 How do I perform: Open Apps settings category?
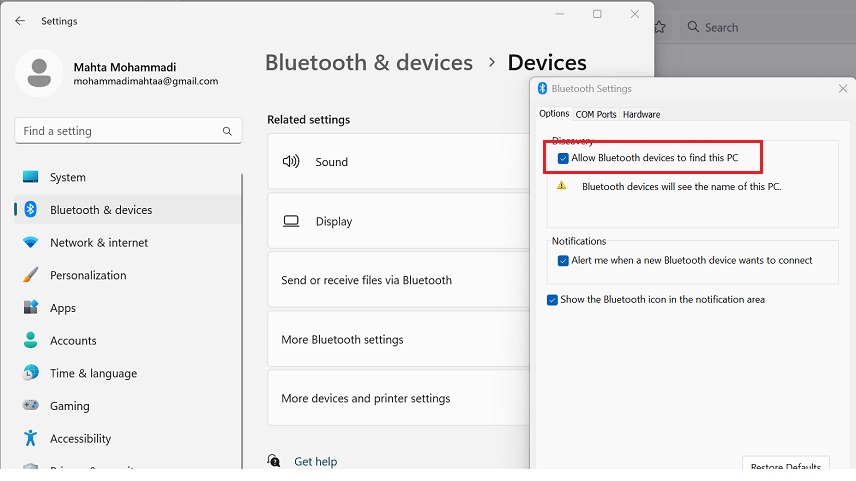tap(128, 308)
